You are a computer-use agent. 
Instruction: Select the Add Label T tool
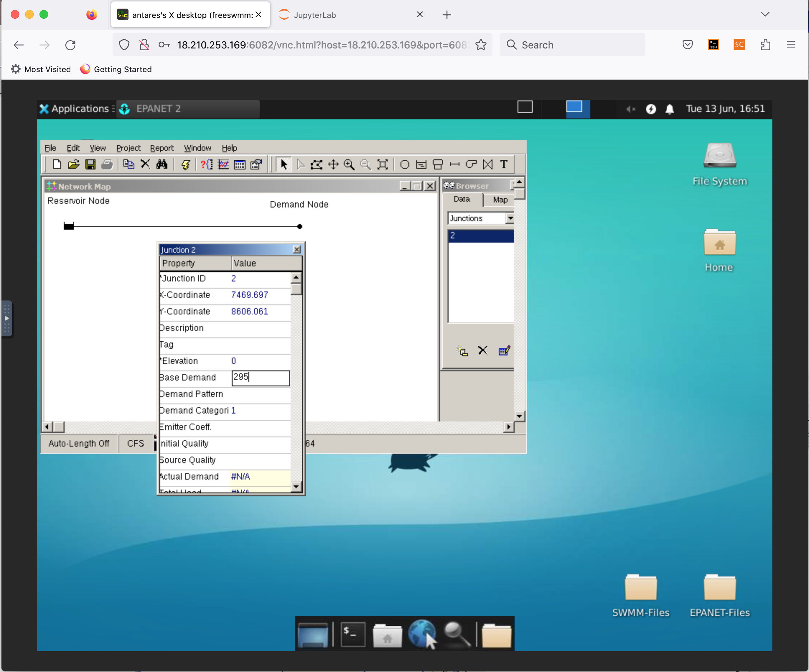(x=504, y=164)
